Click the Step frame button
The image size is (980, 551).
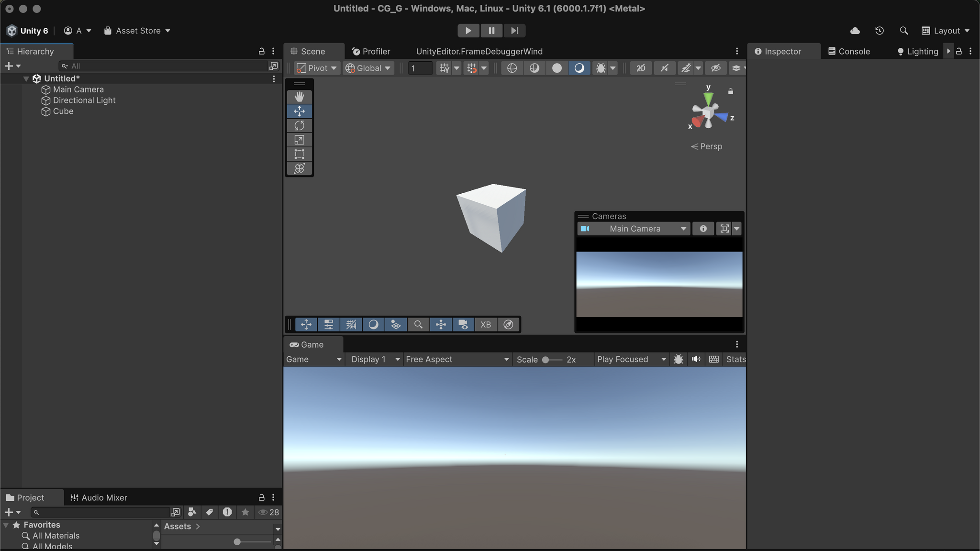point(514,31)
